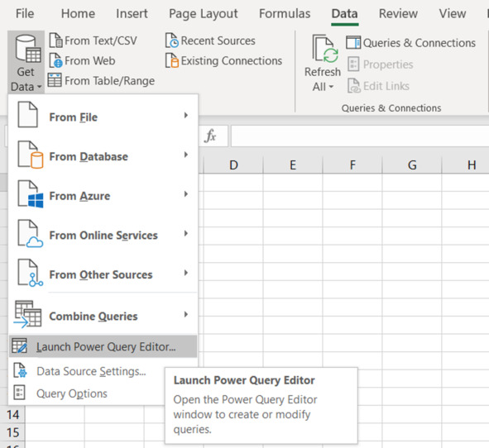Screen dimensions: 489x448
Task: Open Queries & Connections pane icon
Action: pos(353,43)
